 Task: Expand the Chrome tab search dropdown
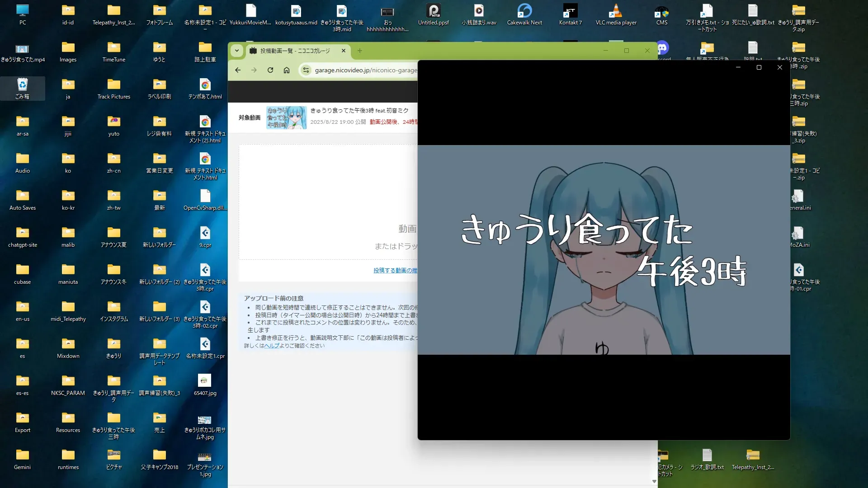(x=237, y=51)
